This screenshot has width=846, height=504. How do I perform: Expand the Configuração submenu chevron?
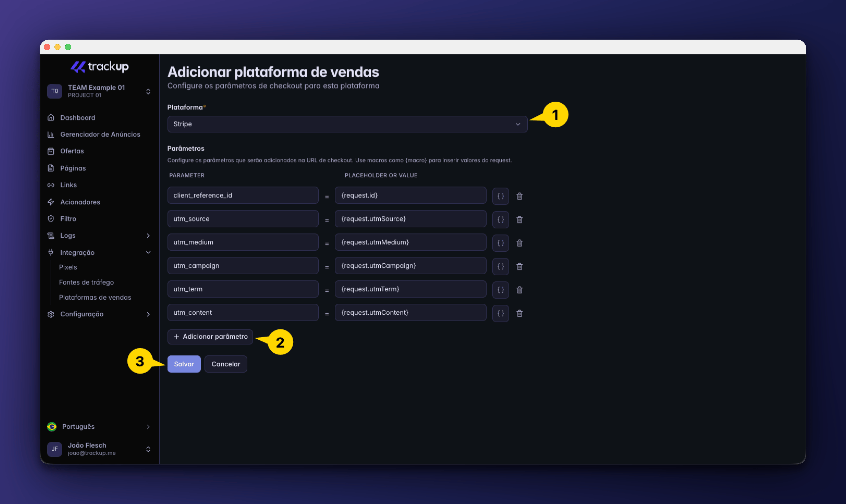pos(148,314)
